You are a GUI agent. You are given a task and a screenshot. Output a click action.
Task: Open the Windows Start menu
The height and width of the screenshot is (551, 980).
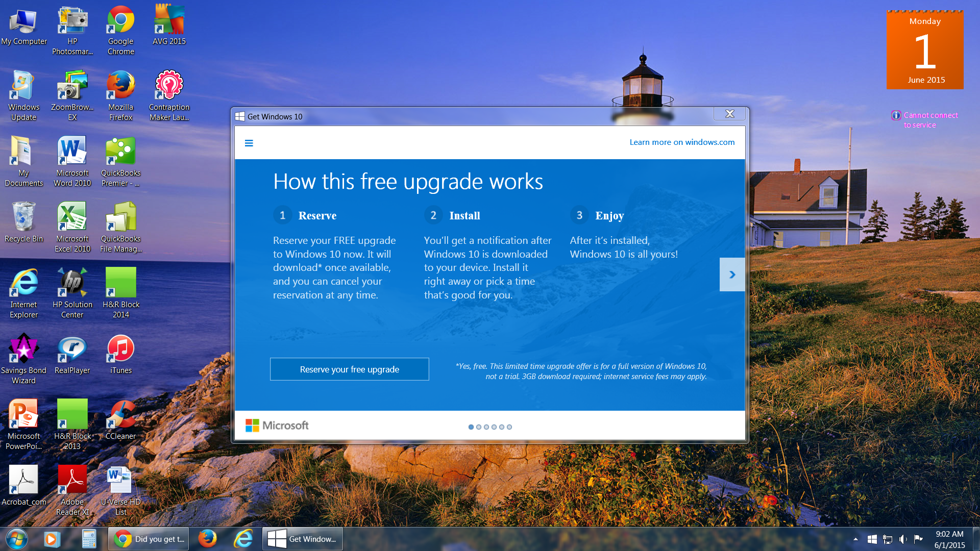click(16, 539)
